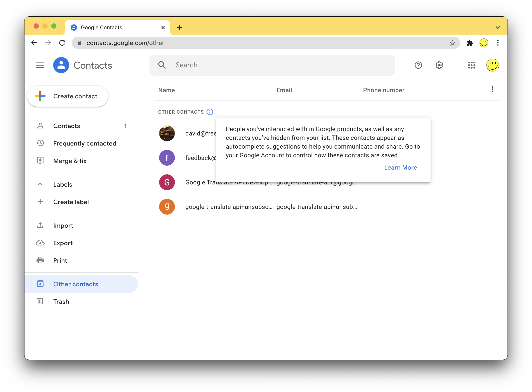Image resolution: width=532 pixels, height=392 pixels.
Task: Open Frequently contacted
Action: click(81, 143)
